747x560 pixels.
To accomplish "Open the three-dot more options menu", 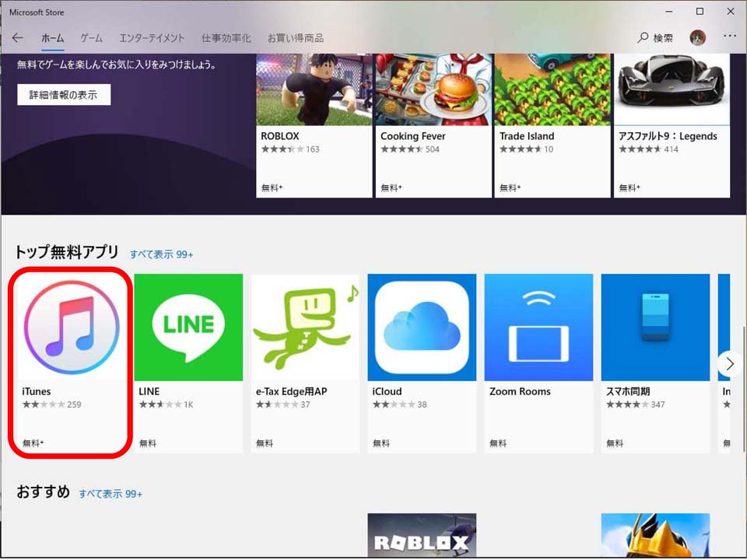I will tap(729, 37).
